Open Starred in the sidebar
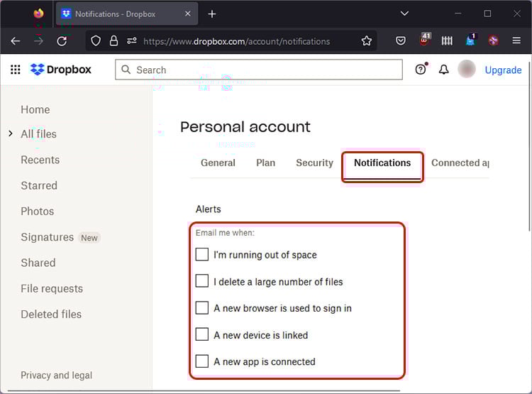 pyautogui.click(x=39, y=185)
